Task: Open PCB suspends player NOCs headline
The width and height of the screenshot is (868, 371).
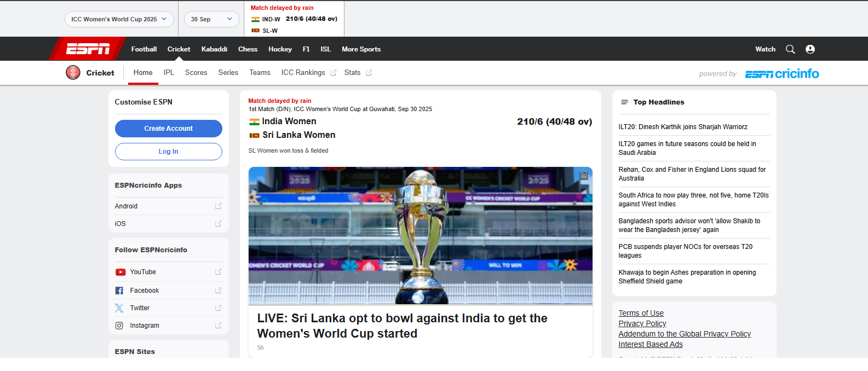Action: tap(686, 251)
